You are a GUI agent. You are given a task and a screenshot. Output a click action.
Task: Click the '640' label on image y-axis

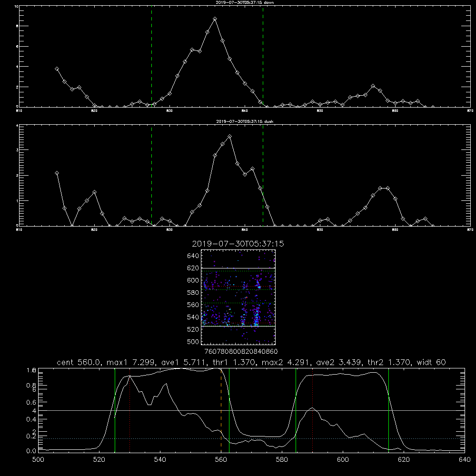(193, 256)
